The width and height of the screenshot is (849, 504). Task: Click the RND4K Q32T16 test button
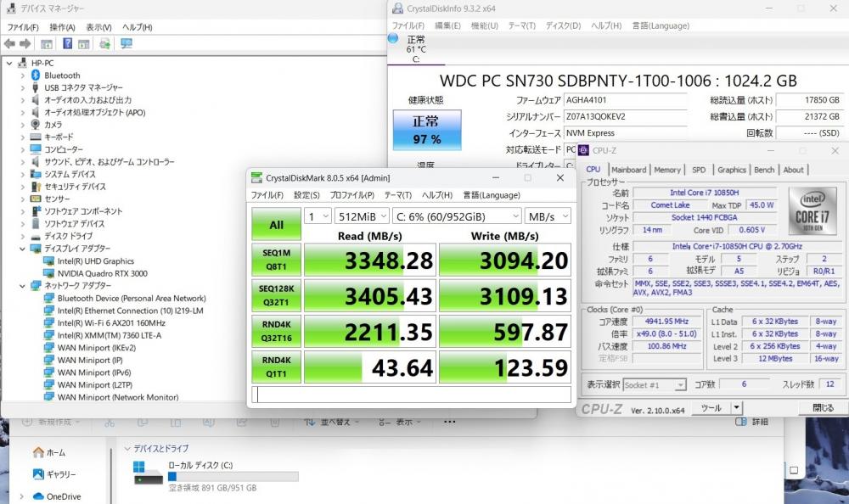coord(276,332)
